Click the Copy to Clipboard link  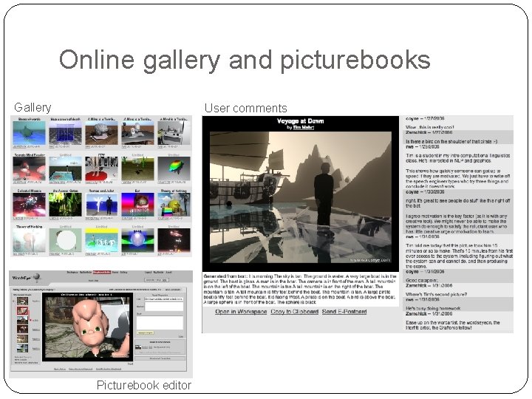295,312
